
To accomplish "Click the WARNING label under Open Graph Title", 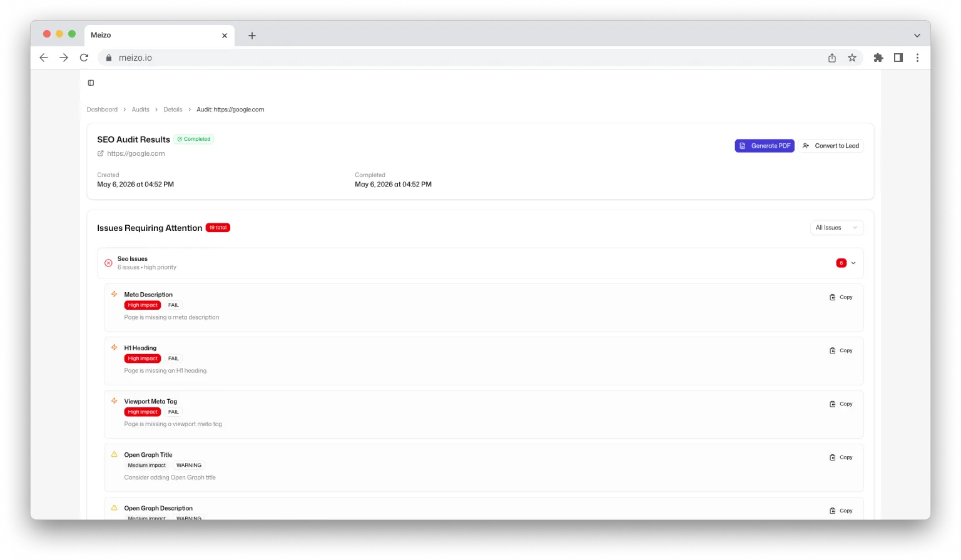I will pyautogui.click(x=189, y=466).
